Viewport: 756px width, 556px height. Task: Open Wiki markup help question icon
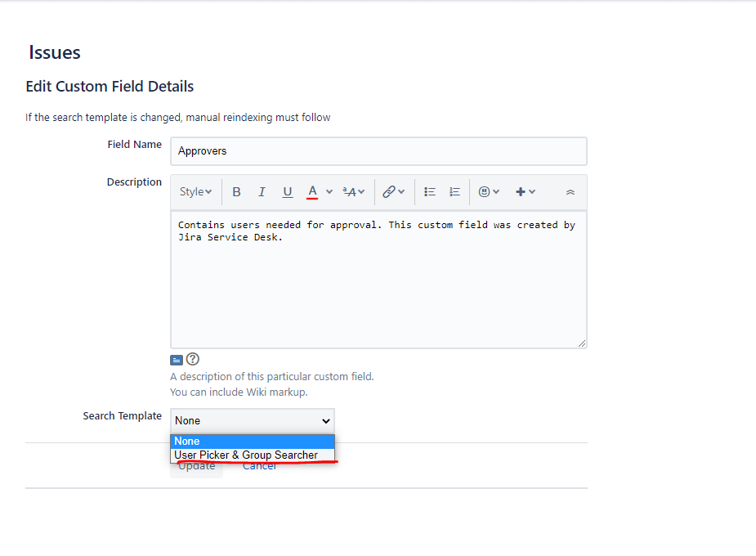192,359
